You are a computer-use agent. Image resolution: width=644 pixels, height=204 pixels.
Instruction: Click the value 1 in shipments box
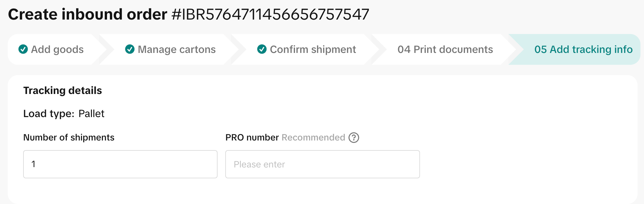33,164
